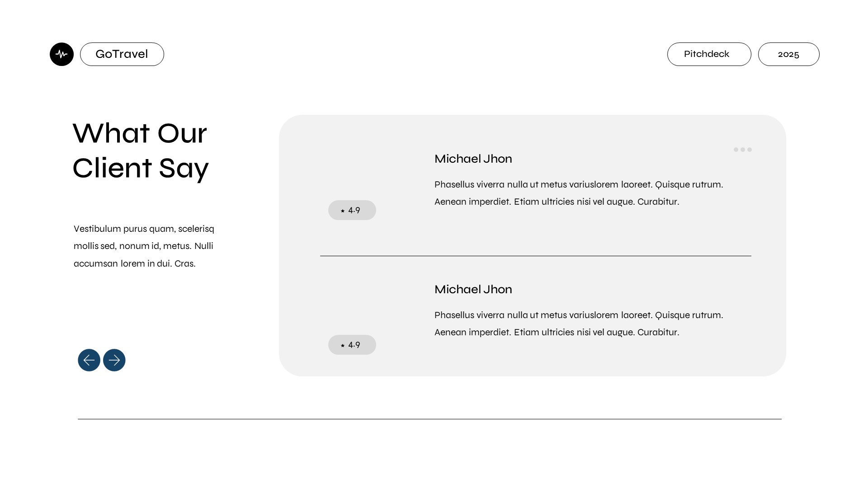Click the top 4.9 rating badge
868x488 pixels.
coord(352,210)
